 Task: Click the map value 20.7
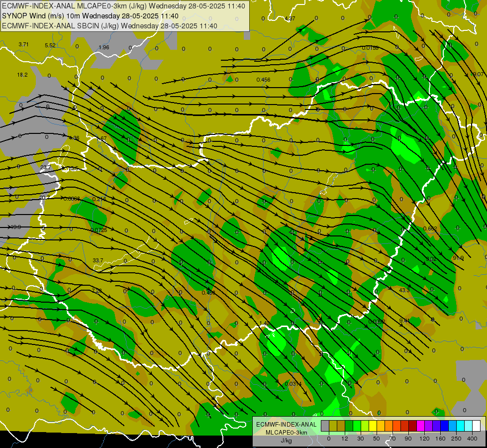tap(45, 198)
